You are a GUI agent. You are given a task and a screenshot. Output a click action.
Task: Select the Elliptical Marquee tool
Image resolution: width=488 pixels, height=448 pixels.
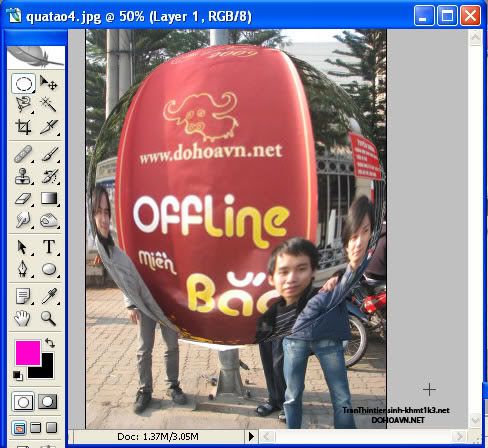[x=23, y=83]
